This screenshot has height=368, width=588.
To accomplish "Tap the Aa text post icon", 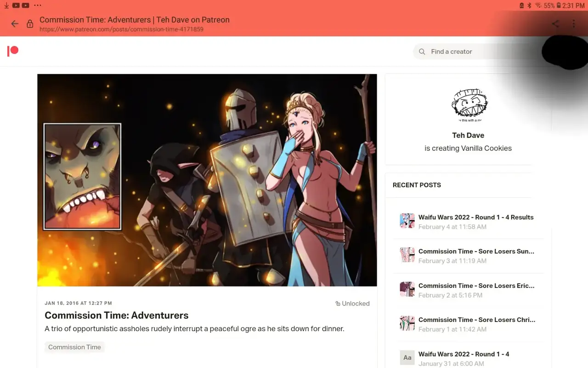I will click(407, 357).
